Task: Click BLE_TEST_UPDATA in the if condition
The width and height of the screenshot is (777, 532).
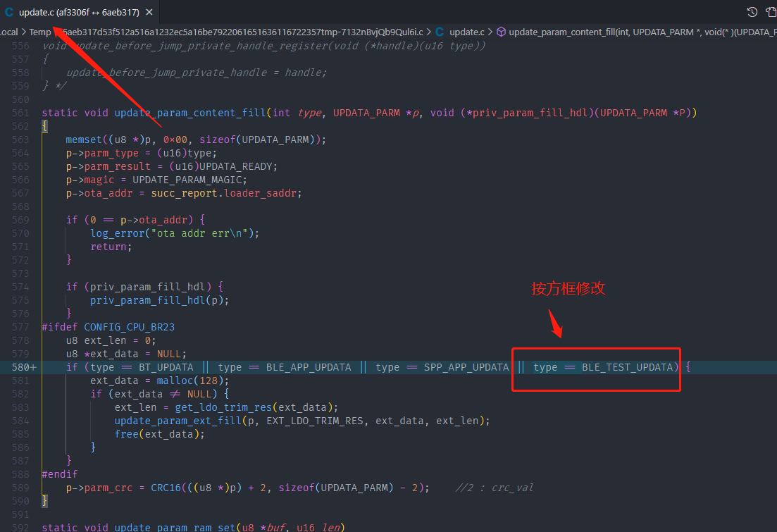Action: point(627,367)
